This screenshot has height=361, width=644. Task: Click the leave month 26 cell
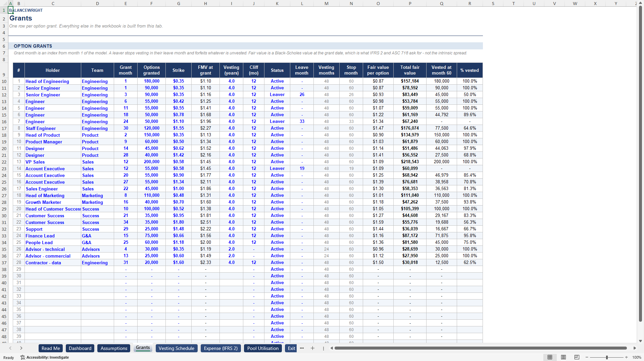click(302, 95)
